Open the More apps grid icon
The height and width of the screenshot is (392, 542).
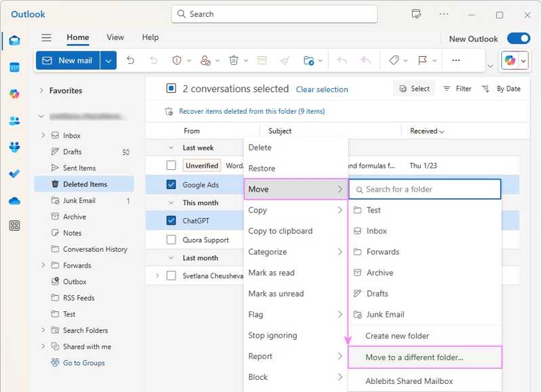coord(14,223)
